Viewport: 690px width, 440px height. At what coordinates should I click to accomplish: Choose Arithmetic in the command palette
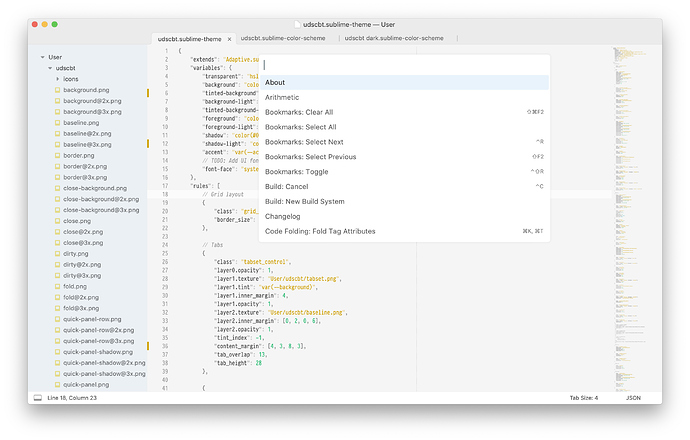point(404,97)
